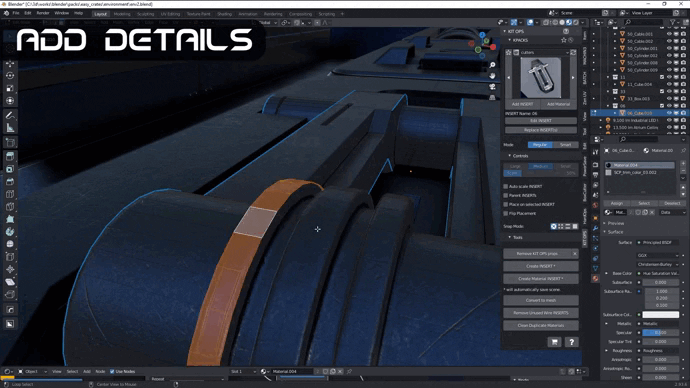
Task: Select the Rotate tool in left toolbar
Action: [x=10, y=76]
